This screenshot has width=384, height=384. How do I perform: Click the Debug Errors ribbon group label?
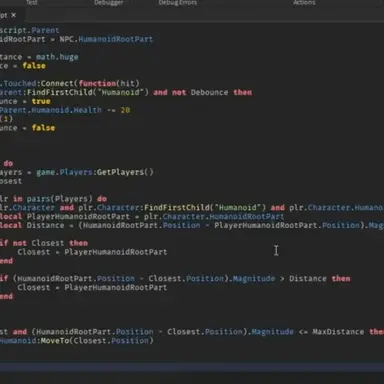click(178, 3)
